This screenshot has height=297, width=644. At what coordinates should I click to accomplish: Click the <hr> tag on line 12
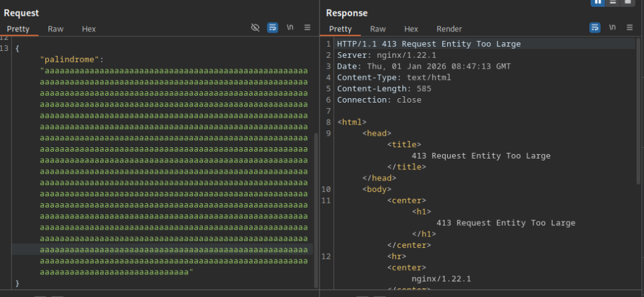(397, 256)
